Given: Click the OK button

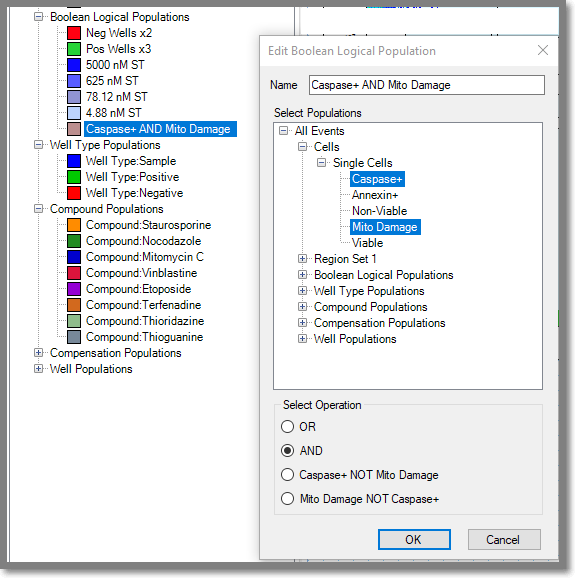Looking at the screenshot, I should click(x=414, y=540).
